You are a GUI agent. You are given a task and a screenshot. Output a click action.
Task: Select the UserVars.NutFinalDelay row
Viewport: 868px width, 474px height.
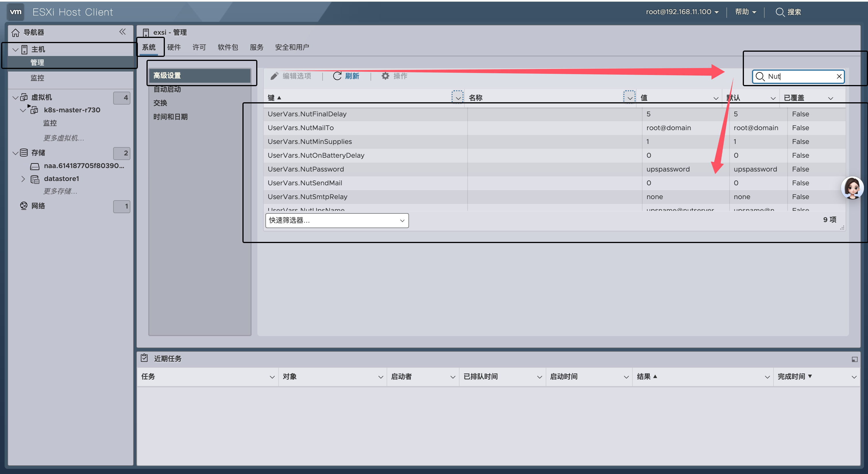pyautogui.click(x=554, y=114)
